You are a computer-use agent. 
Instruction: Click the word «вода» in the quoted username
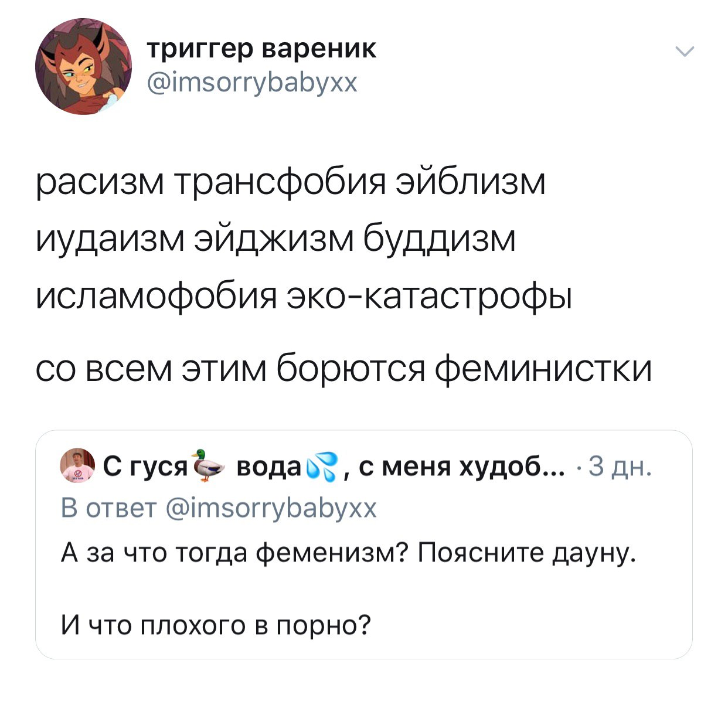[268, 467]
